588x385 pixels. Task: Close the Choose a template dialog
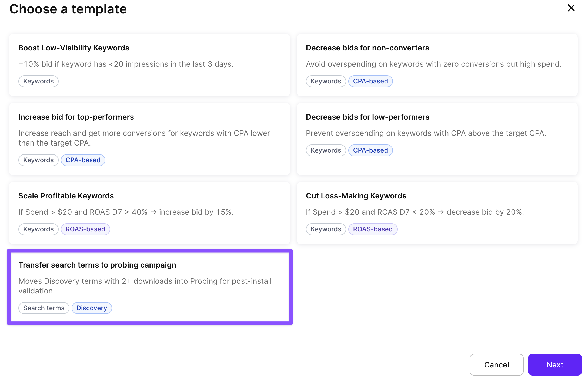pos(571,8)
